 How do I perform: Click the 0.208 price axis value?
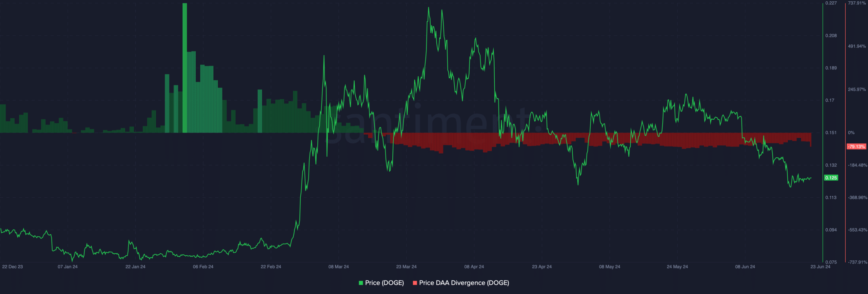coord(831,36)
